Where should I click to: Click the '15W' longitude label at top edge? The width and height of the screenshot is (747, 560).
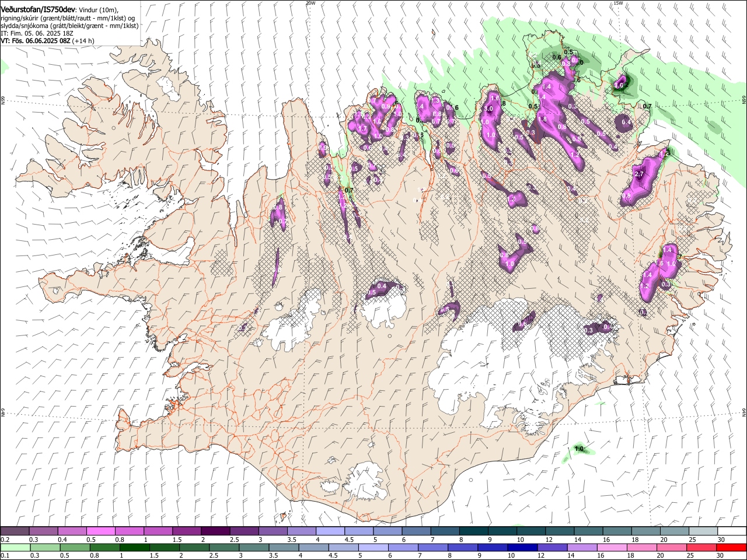618,3
